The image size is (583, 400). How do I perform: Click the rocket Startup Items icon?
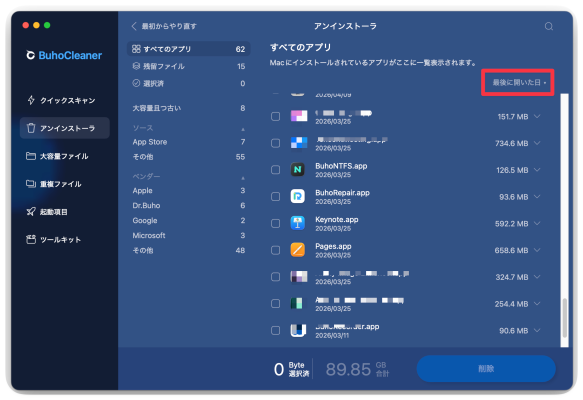[x=31, y=212]
